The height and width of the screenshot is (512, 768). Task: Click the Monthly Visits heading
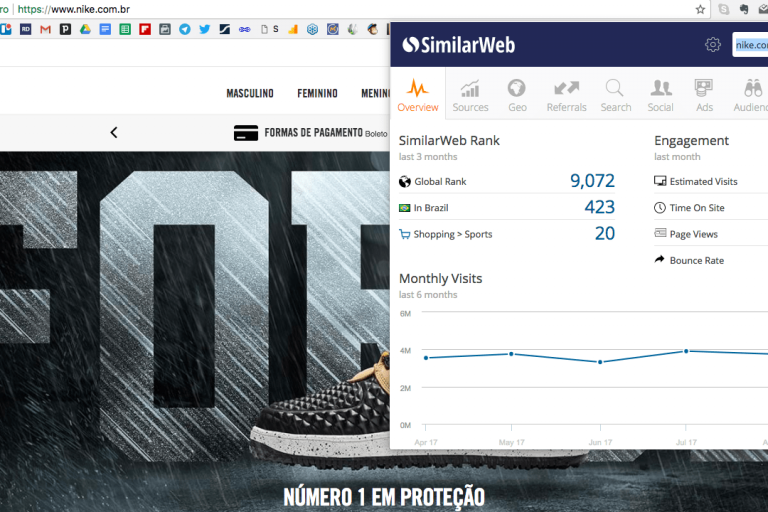(440, 278)
